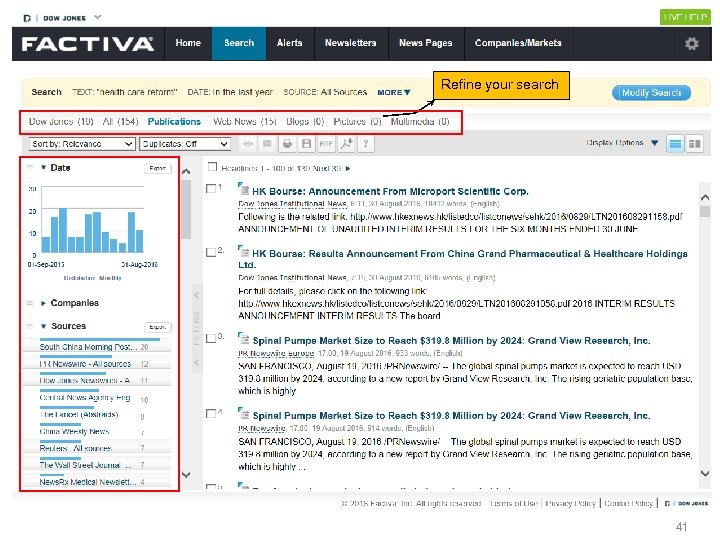Open the Privacy Policy footer link

(x=571, y=504)
